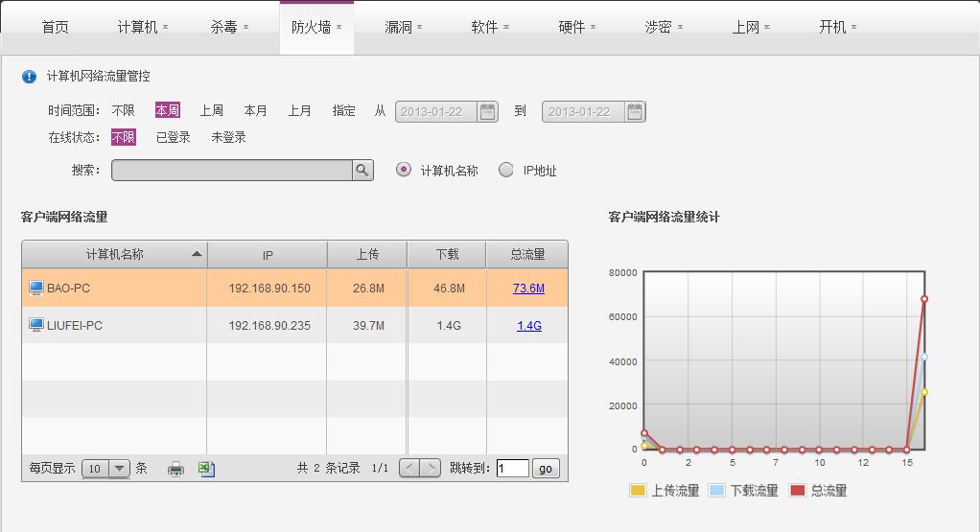Image resolution: width=980 pixels, height=532 pixels.
Task: Click IP cell 192.168.90.150
Action: point(269,288)
